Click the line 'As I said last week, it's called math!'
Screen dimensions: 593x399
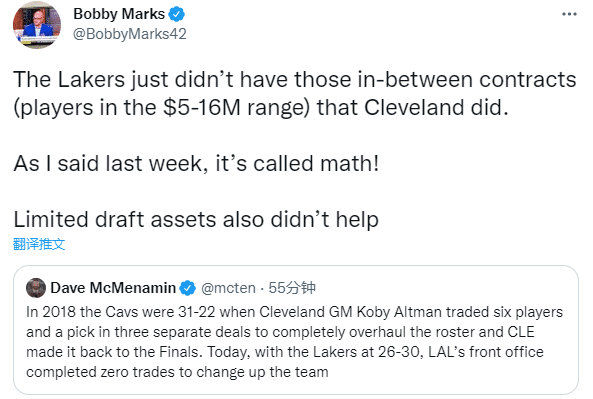[x=196, y=163]
